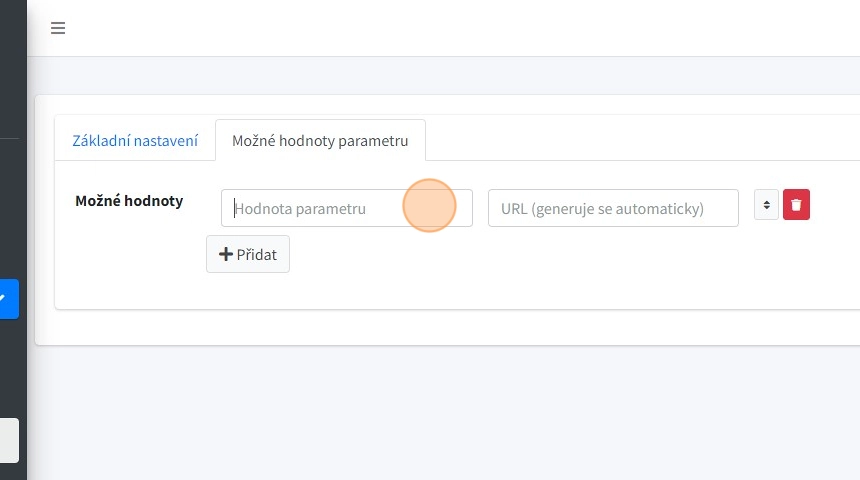This screenshot has width=860, height=480.
Task: Remove the parameter value using trash button
Action: pos(796,205)
